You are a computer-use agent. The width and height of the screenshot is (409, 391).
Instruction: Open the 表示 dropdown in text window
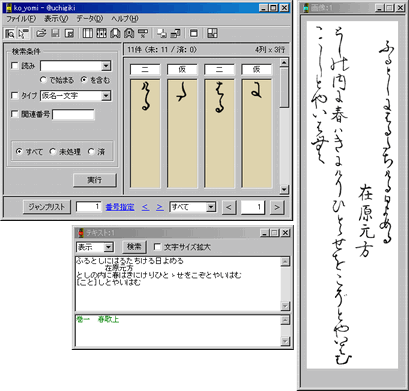[x=108, y=247]
